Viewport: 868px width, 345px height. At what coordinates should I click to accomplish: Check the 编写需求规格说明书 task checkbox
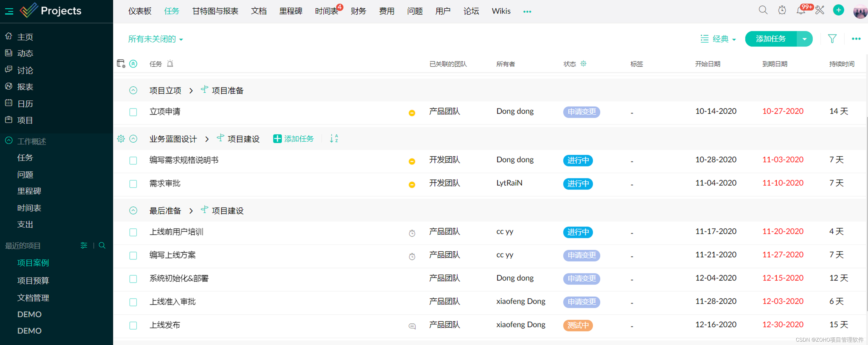click(x=133, y=160)
